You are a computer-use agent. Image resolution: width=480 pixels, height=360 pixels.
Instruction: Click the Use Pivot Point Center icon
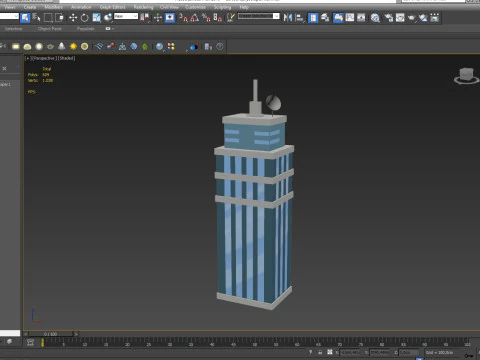coord(145,17)
